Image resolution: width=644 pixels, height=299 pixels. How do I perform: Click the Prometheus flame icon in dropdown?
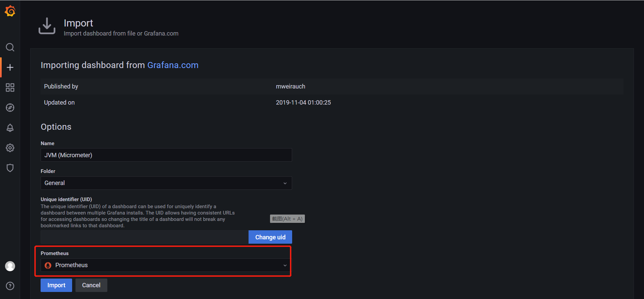pyautogui.click(x=48, y=265)
